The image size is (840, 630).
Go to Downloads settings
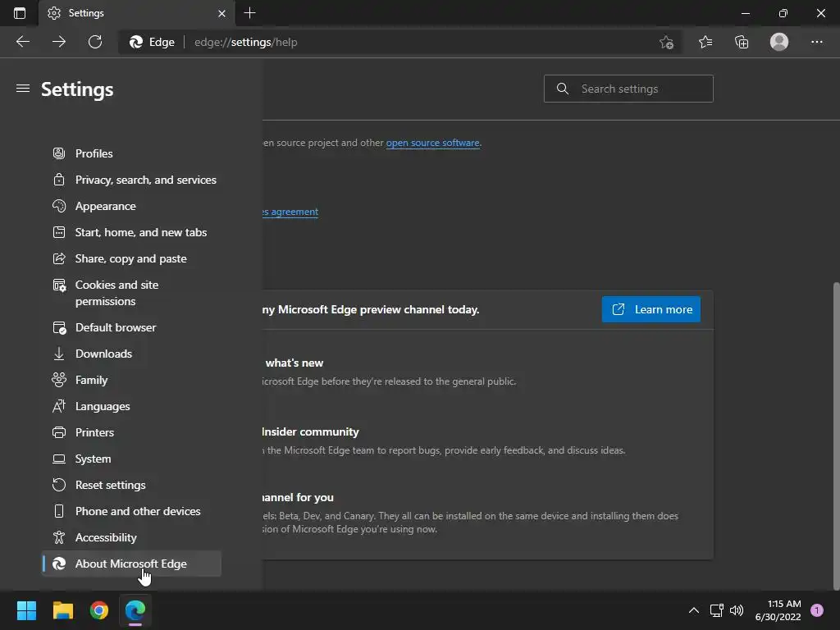131,354
